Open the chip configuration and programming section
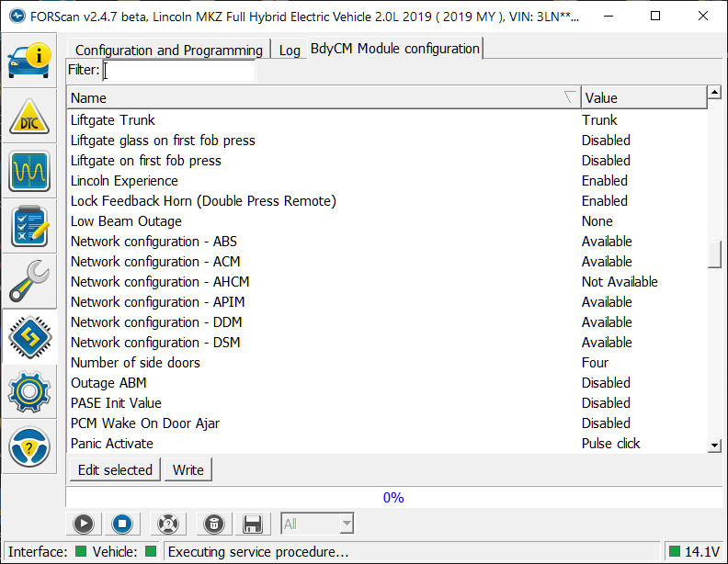The width and height of the screenshot is (728, 564). (28, 337)
